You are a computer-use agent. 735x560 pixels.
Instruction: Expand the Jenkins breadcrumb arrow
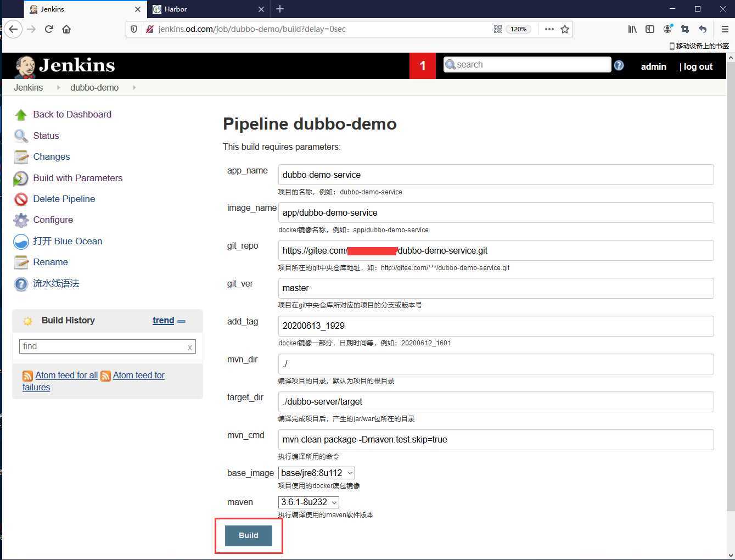(x=58, y=87)
